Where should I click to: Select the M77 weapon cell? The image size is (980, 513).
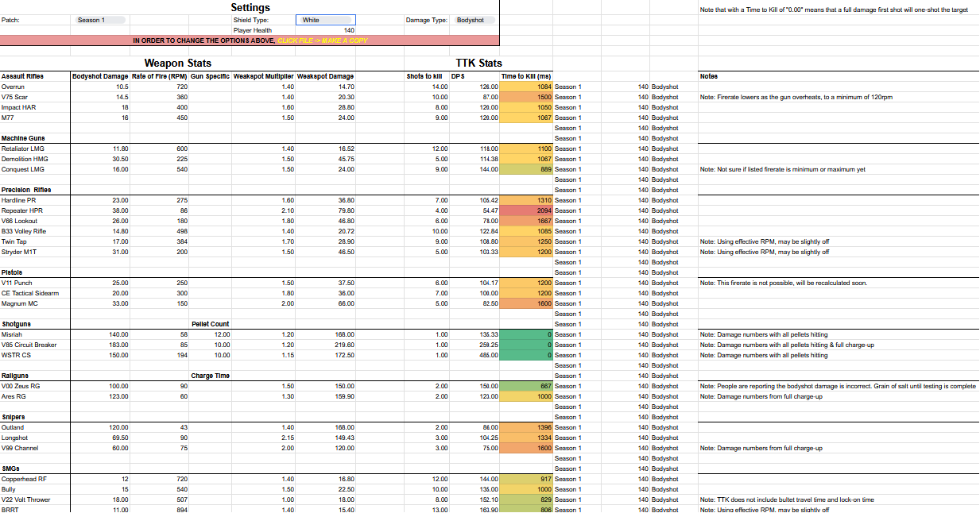tap(36, 118)
